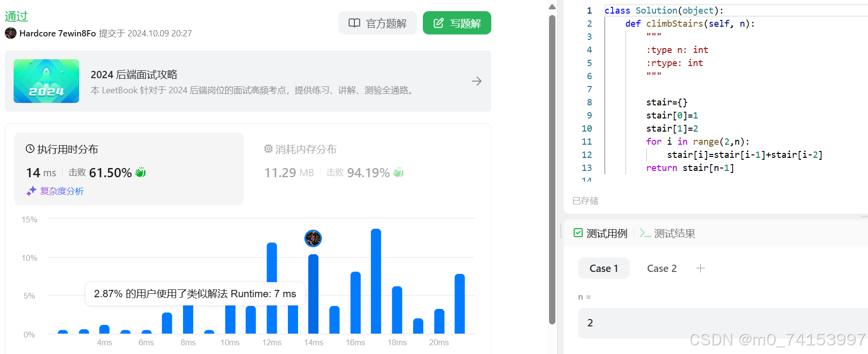Click the 16ms bar in the runtime chart
Image resolution: width=868 pixels, height=354 pixels.
tap(355, 303)
